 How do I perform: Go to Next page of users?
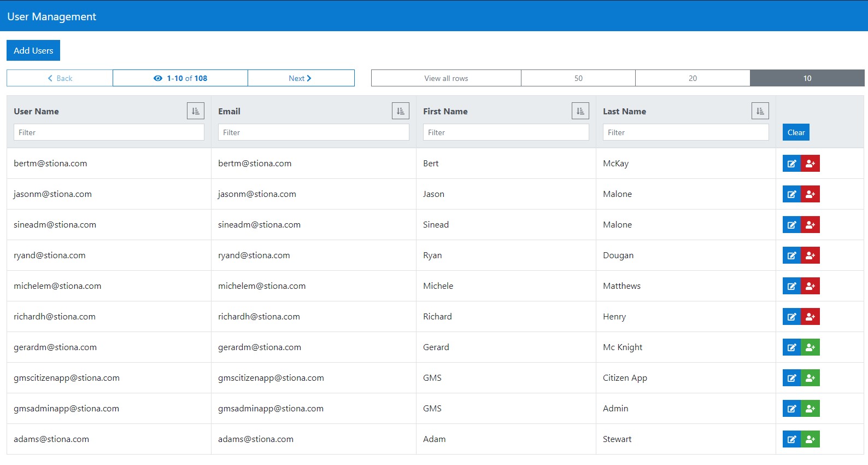[301, 78]
